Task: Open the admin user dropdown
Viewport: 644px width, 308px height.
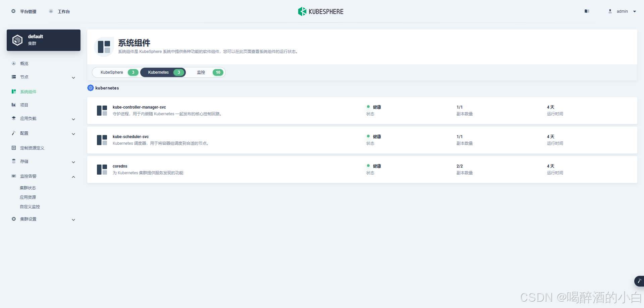Action: pyautogui.click(x=623, y=11)
